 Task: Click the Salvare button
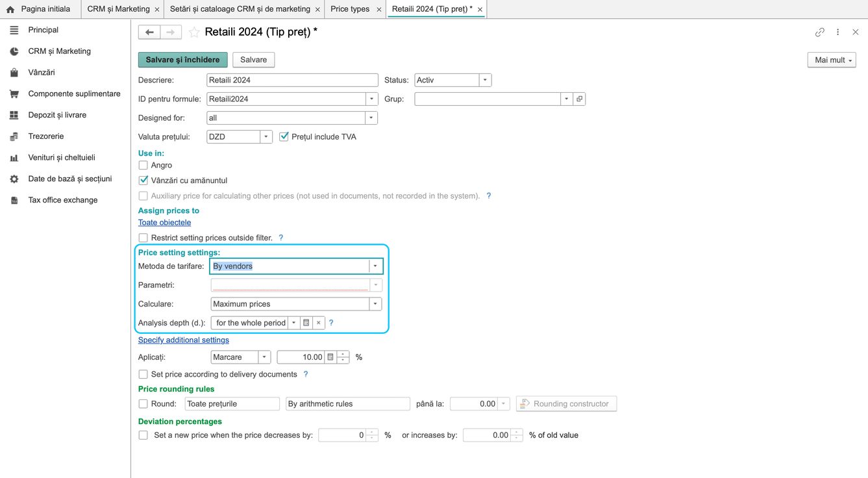click(x=254, y=60)
